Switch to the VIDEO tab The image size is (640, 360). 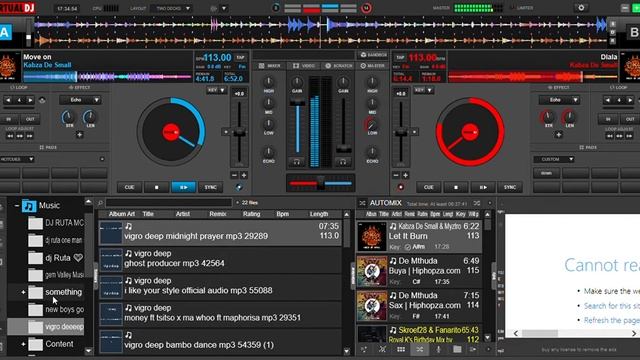pyautogui.click(x=304, y=66)
